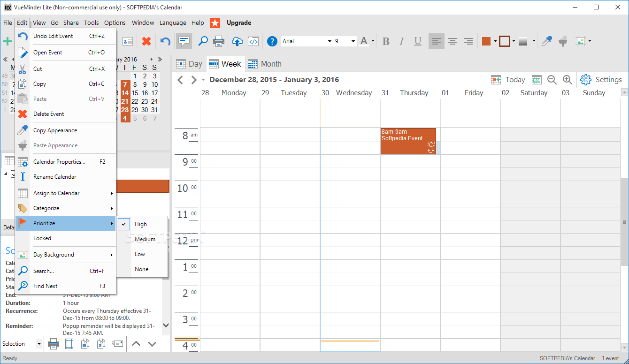Viewport: 629px width, 364px height.
Task: Open the Tools menu
Action: pyautogui.click(x=92, y=23)
